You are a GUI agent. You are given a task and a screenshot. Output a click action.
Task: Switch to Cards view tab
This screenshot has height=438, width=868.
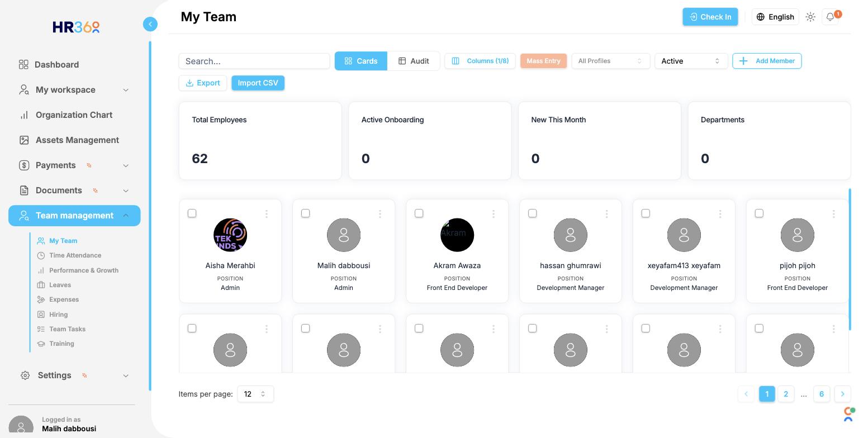pyautogui.click(x=361, y=61)
